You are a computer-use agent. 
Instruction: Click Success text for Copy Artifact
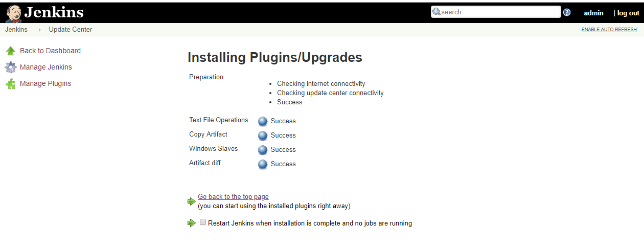[283, 136]
